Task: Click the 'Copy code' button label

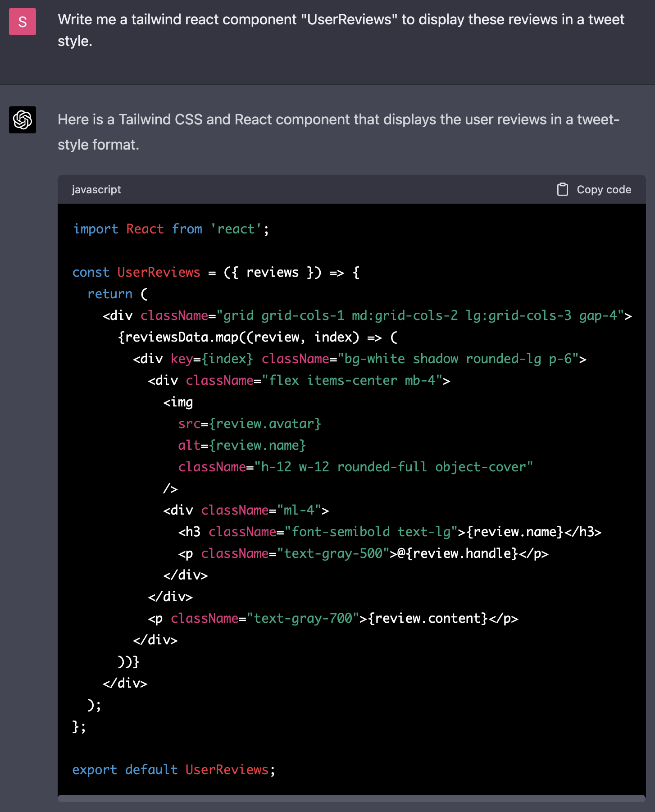Action: (604, 190)
